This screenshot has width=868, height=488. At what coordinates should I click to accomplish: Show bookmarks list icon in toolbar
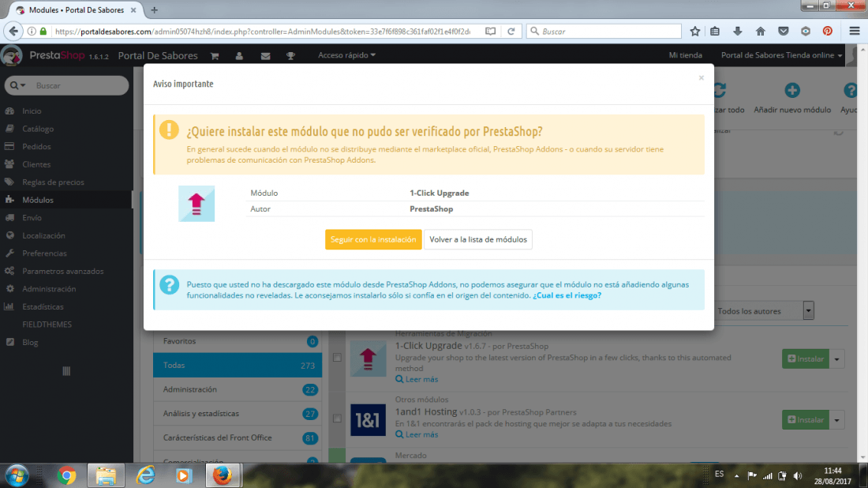[715, 32]
